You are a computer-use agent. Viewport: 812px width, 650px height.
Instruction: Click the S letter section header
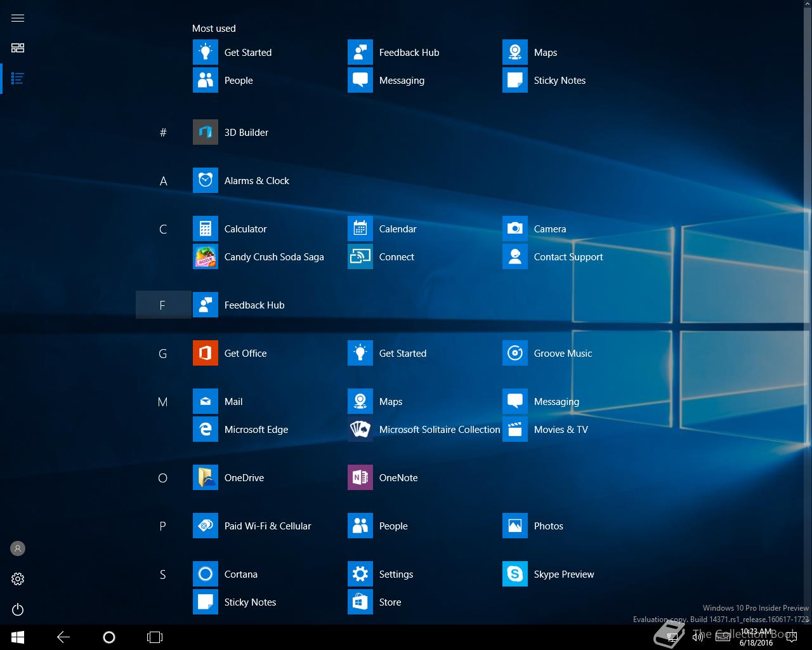[163, 574]
